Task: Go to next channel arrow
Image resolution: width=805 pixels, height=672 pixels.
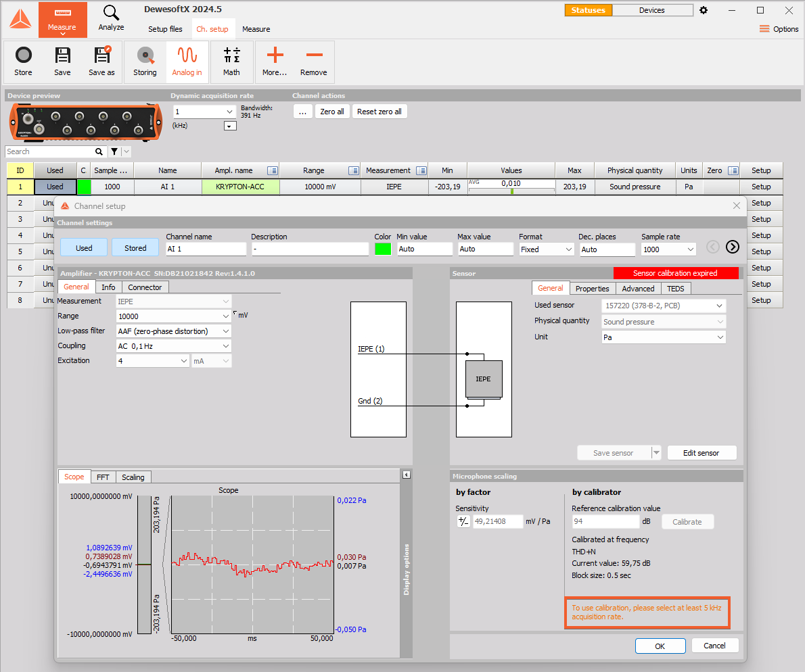Action: point(733,247)
